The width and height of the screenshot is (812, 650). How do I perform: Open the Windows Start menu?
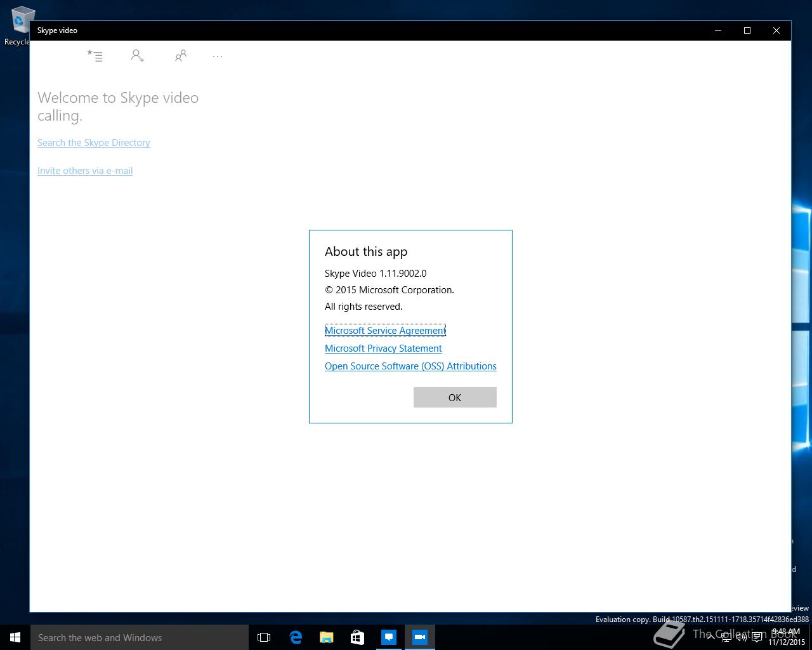pyautogui.click(x=15, y=637)
